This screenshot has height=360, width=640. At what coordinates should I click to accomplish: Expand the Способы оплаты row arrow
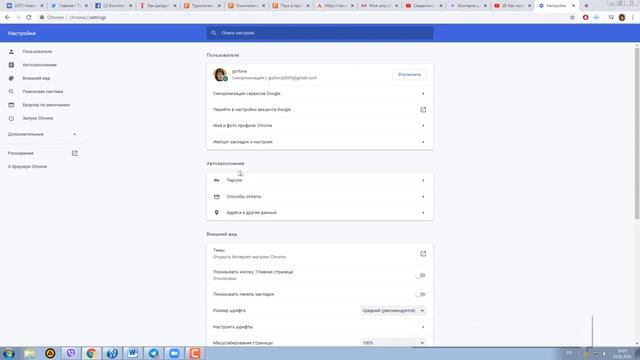423,197
